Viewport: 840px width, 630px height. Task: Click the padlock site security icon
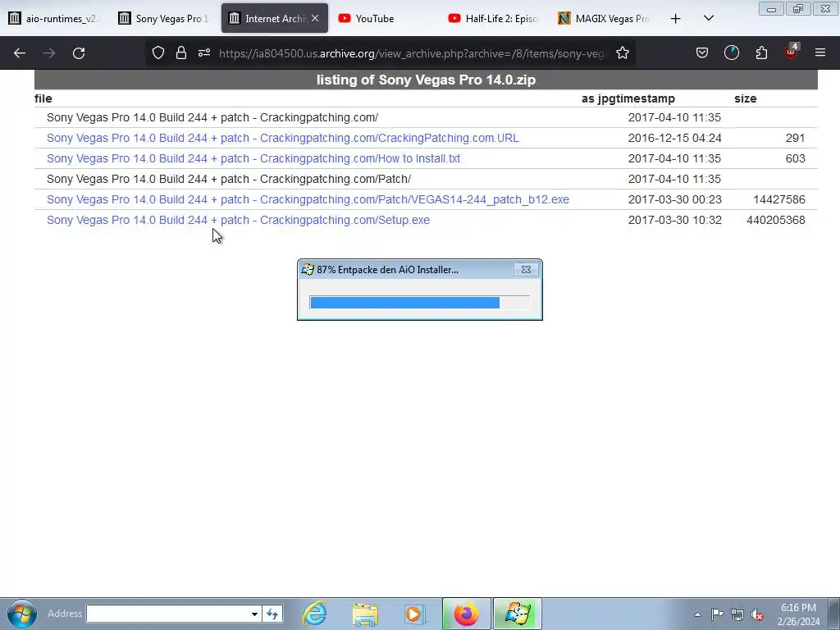pyautogui.click(x=181, y=52)
